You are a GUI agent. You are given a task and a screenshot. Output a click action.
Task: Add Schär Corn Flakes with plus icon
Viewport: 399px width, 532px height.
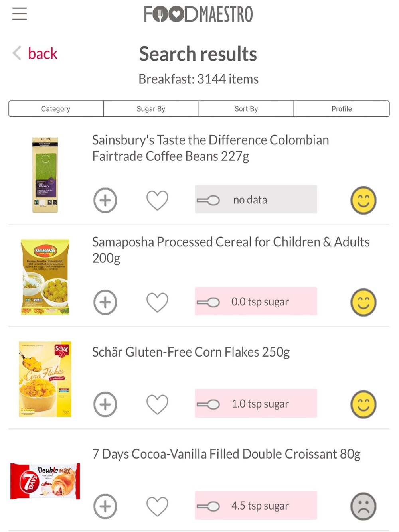(105, 404)
